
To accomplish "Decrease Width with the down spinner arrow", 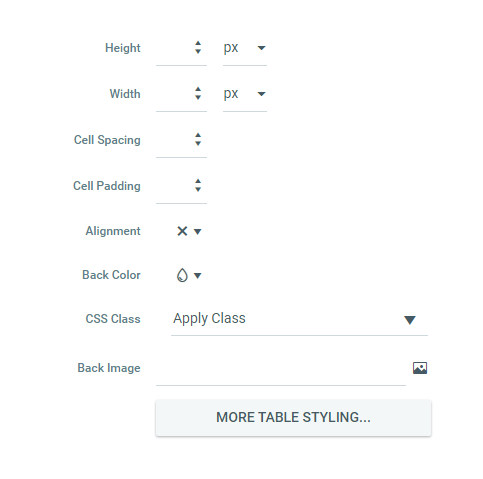I will click(198, 98).
